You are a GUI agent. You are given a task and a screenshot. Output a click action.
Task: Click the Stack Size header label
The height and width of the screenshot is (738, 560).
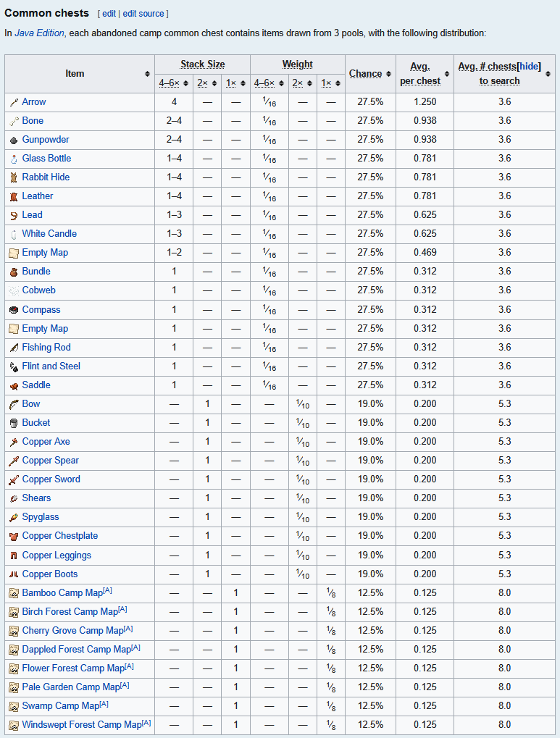[x=203, y=64]
